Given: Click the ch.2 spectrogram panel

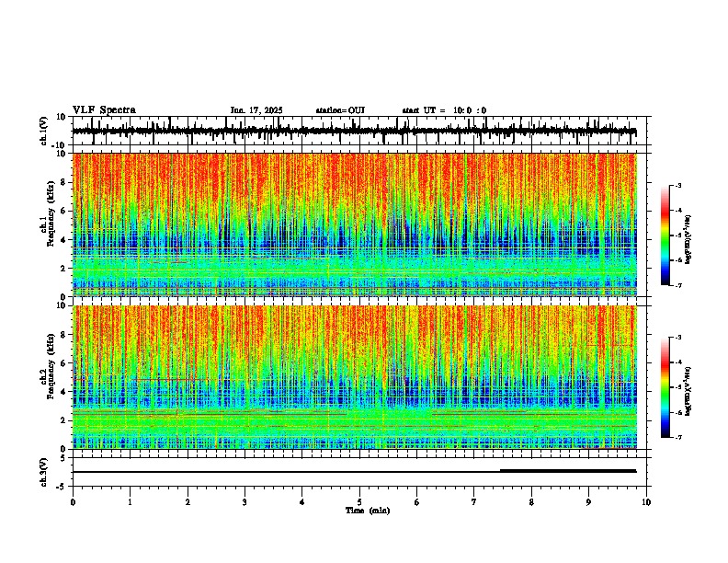Looking at the screenshot, I should 355,377.
